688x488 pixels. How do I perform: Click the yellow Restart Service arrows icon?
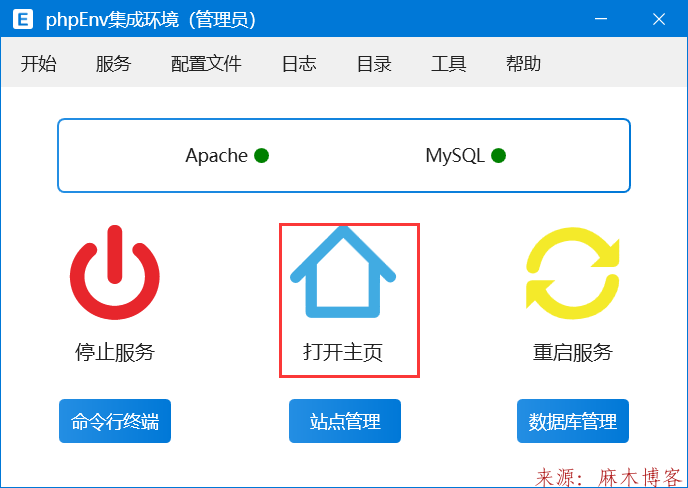point(573,273)
